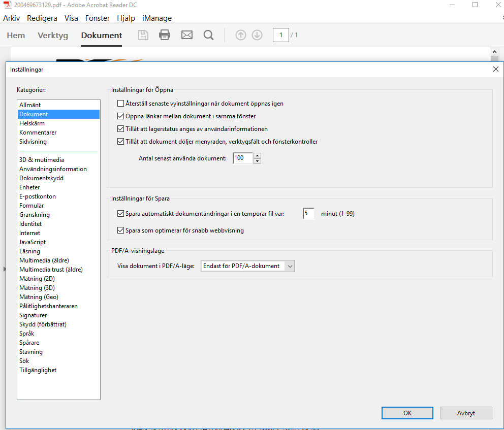
Task: Click the Print icon in the toolbar
Action: tap(165, 35)
